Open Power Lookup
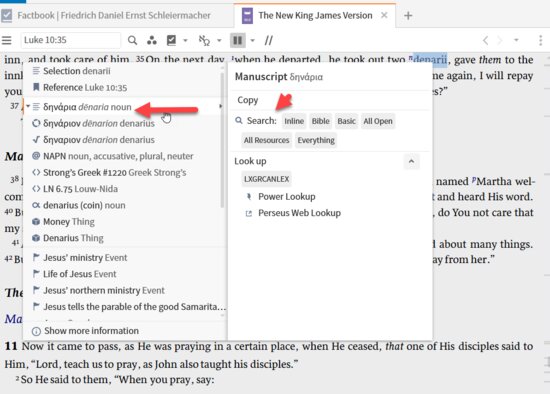 [x=287, y=196]
